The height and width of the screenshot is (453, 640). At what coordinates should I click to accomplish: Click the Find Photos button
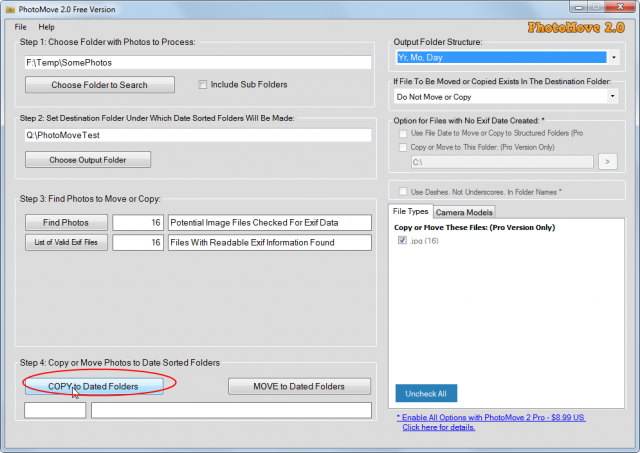click(66, 222)
